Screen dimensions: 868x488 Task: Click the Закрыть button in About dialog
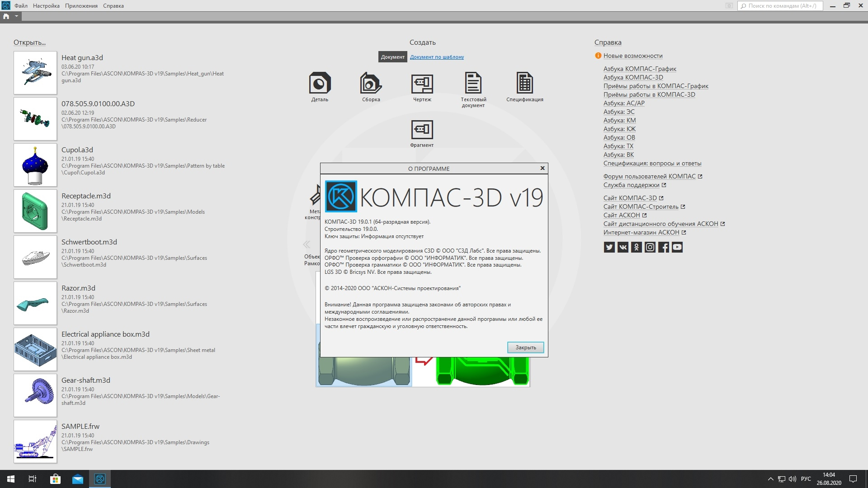(525, 347)
